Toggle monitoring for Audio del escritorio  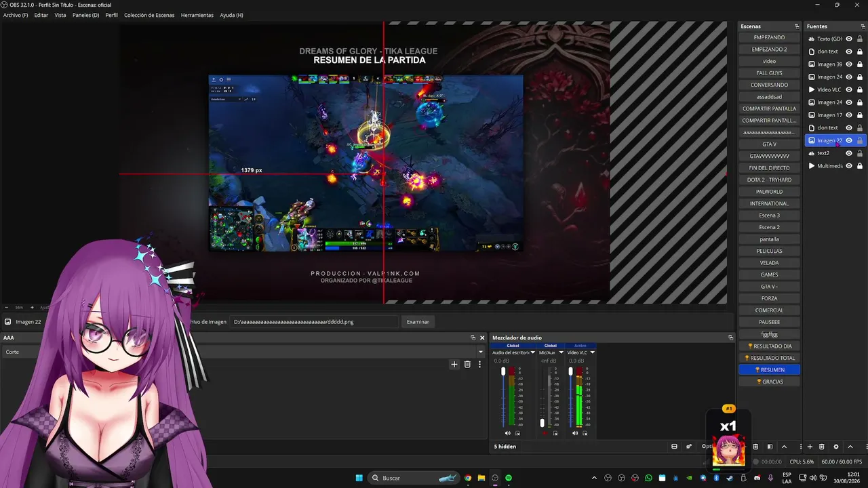(517, 433)
